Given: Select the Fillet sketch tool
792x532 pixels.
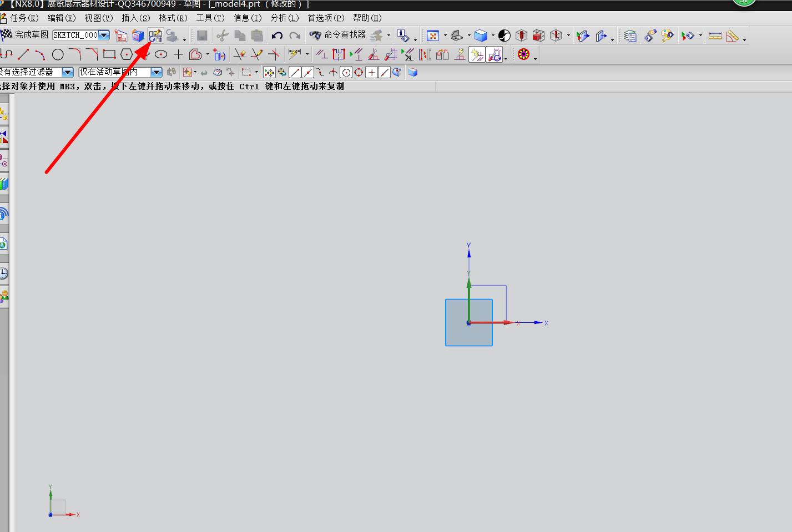Looking at the screenshot, I should point(75,54).
